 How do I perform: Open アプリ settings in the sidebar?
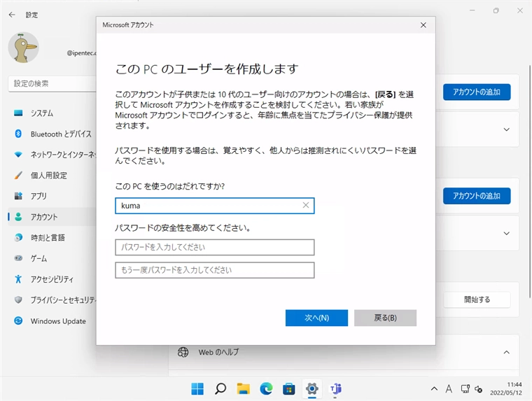pos(52,196)
